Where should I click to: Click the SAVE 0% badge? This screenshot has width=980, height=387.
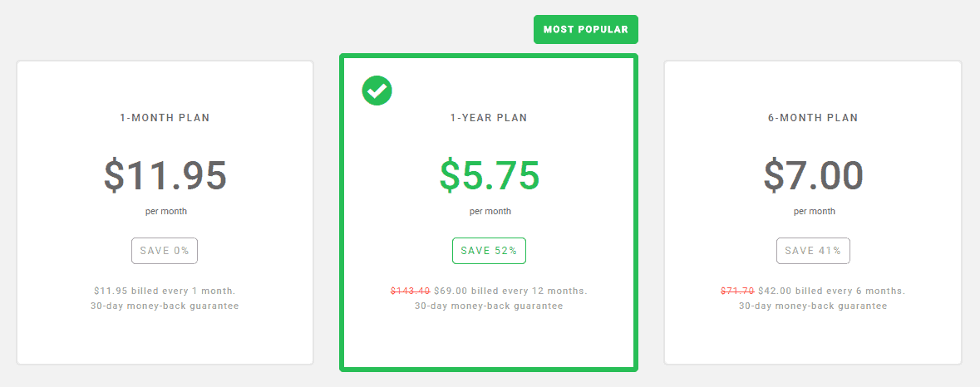pos(165,251)
